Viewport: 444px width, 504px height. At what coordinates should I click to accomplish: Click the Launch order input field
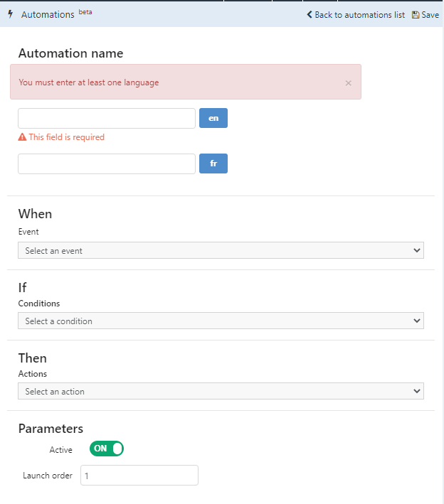139,475
